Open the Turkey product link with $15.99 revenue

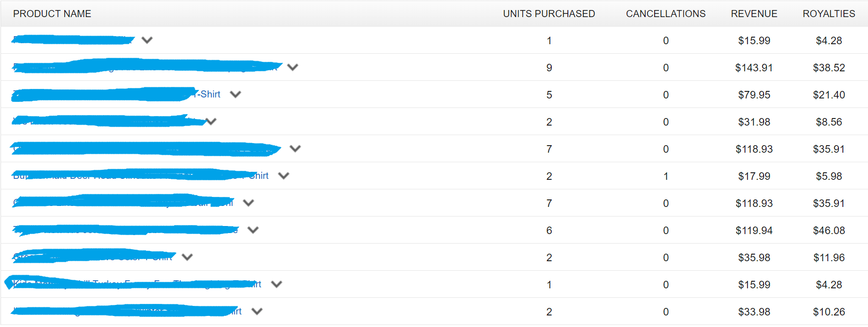tap(137, 284)
